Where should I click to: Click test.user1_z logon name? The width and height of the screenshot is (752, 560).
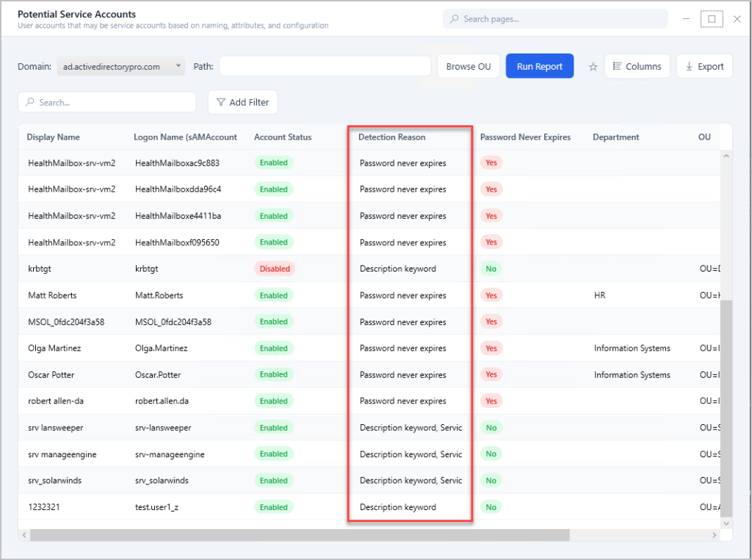(157, 506)
